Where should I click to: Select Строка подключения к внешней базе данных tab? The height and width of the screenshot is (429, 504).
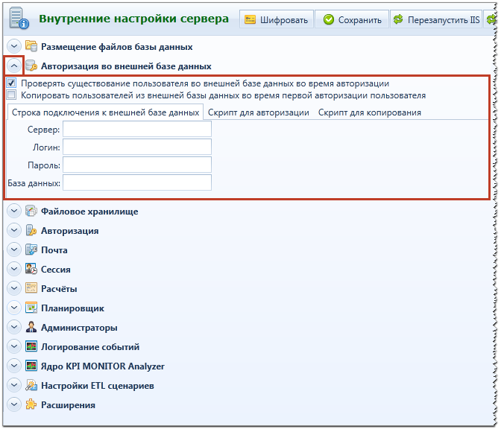point(105,112)
